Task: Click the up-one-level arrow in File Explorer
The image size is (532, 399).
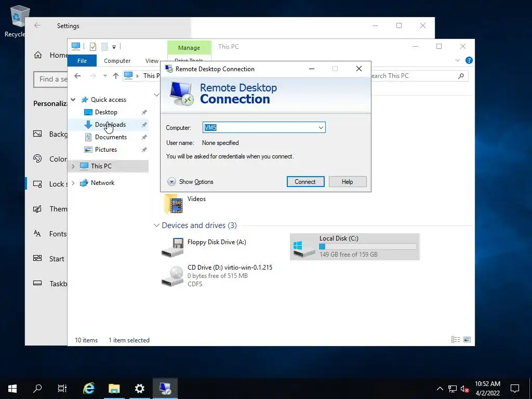Action: coord(116,76)
